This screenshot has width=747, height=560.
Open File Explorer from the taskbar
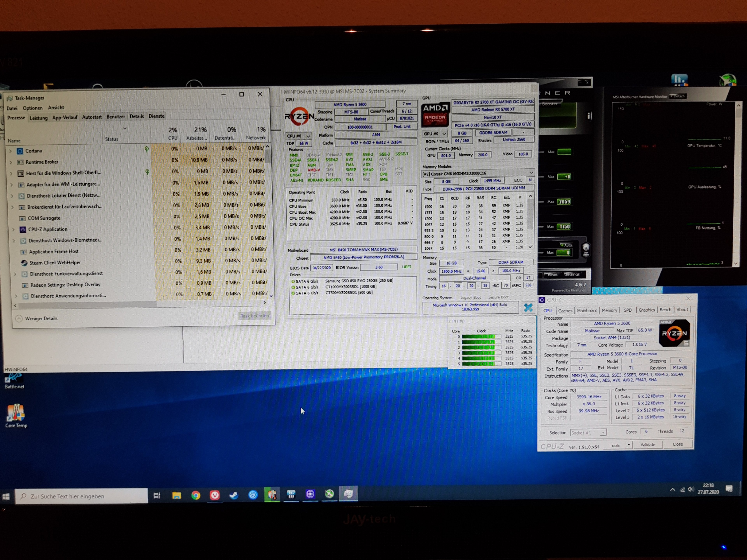177,495
